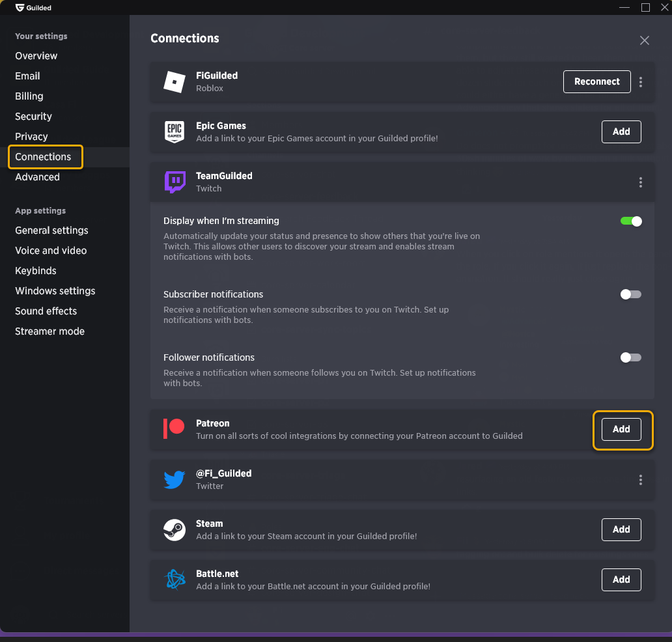Viewport: 672px width, 642px height.
Task: Click the Battle.net connection title
Action: 217,574
